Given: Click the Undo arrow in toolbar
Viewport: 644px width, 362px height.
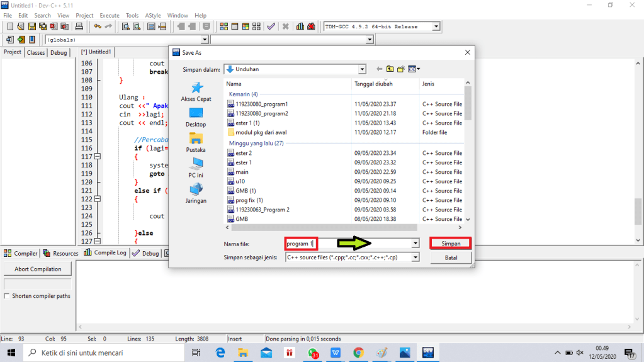Looking at the screenshot, I should pos(97,26).
